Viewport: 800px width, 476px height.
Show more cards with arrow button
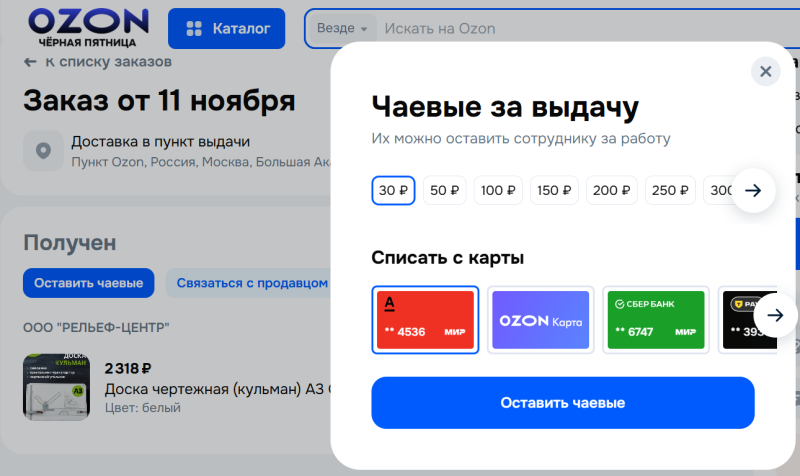click(x=775, y=315)
